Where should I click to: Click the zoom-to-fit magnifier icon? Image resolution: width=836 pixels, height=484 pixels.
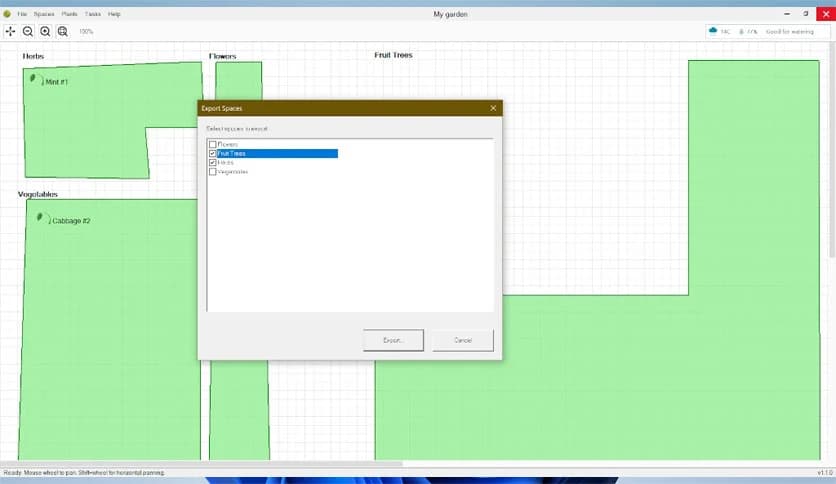[63, 31]
